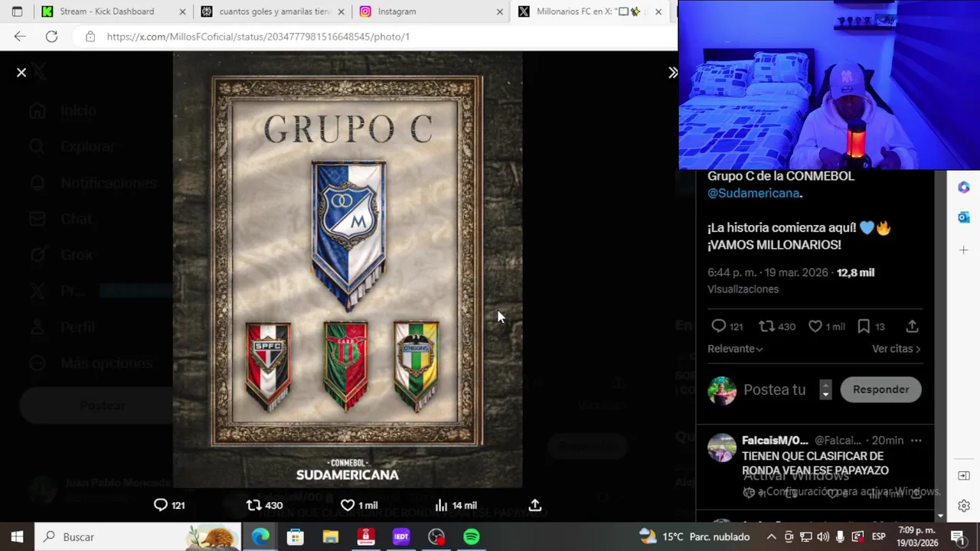Open FalcaisM's avatar picture
This screenshot has width=980, height=551.
coord(722,448)
